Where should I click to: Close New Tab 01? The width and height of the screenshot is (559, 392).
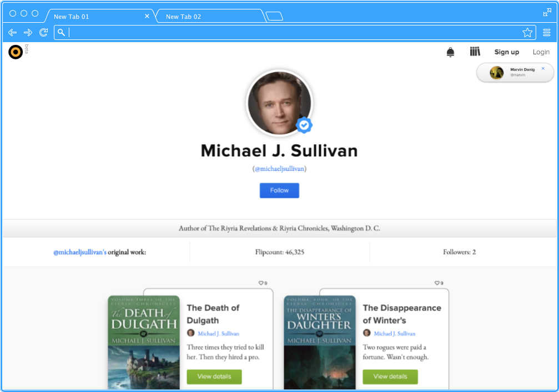pos(147,17)
